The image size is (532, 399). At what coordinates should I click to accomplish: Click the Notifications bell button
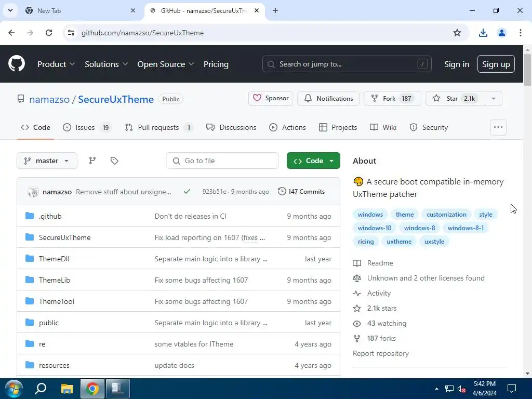[x=328, y=98]
